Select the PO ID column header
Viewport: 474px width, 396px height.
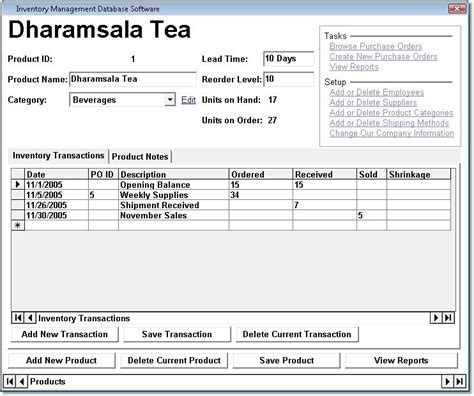tap(103, 174)
